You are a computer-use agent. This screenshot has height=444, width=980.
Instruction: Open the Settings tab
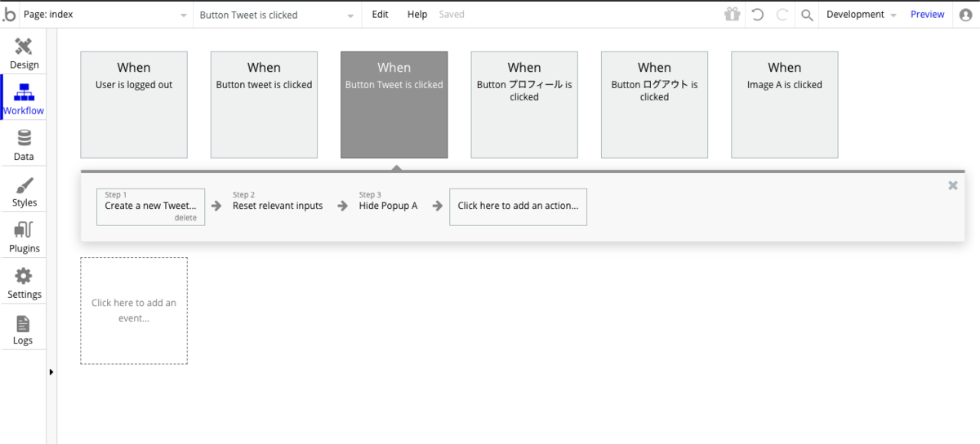point(24,283)
